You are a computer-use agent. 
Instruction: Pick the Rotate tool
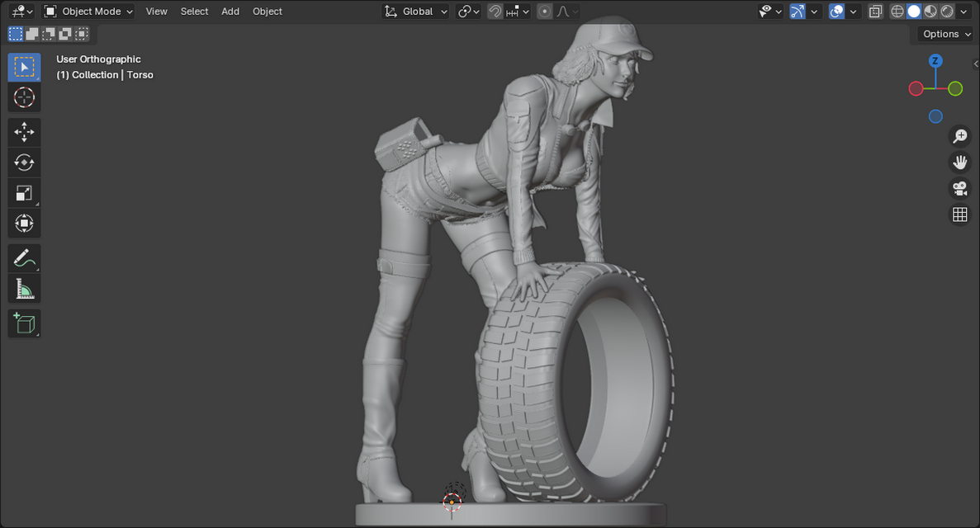pos(24,163)
